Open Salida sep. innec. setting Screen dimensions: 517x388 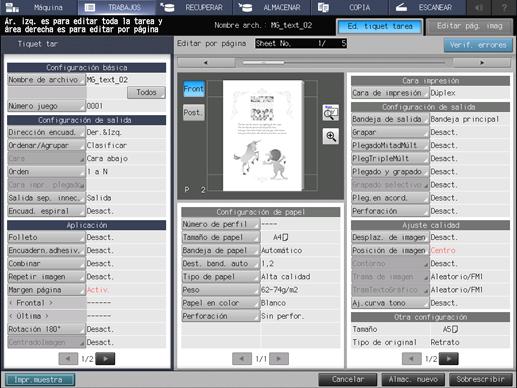coord(46,198)
